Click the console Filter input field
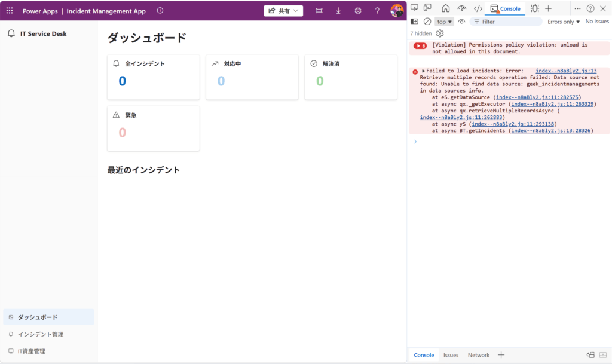Image resolution: width=612 pixels, height=364 pixels. pyautogui.click(x=508, y=22)
